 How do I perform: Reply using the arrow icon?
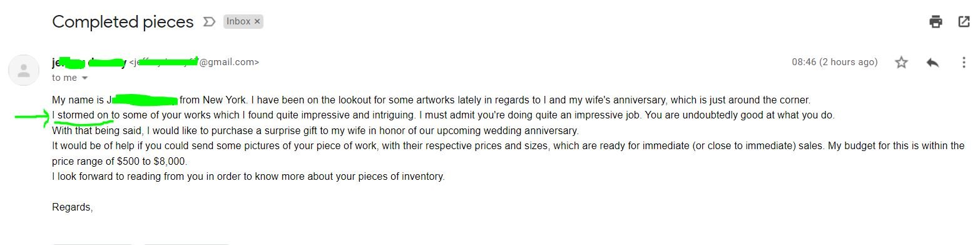tap(932, 62)
